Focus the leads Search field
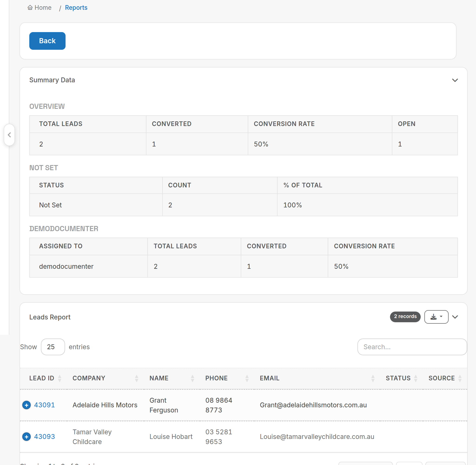The height and width of the screenshot is (465, 476). pyautogui.click(x=412, y=347)
